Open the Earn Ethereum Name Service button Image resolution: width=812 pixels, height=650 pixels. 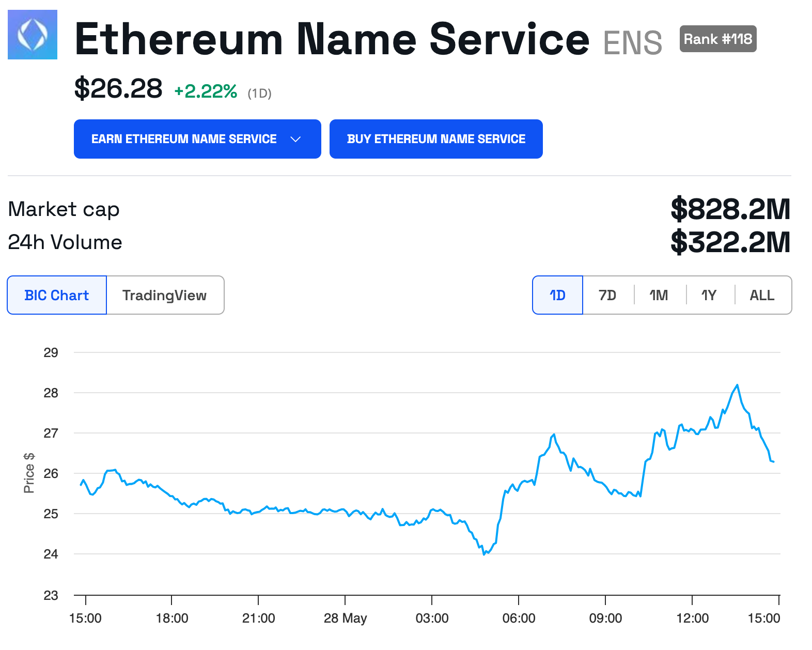click(x=184, y=139)
